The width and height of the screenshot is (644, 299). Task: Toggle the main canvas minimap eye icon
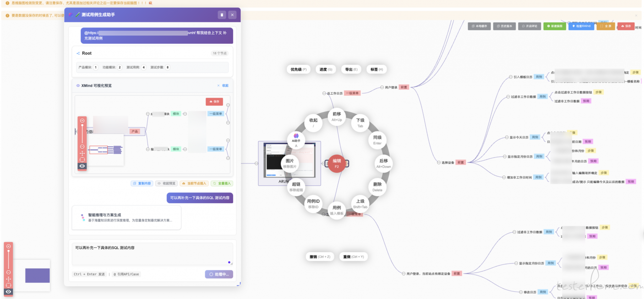9,292
